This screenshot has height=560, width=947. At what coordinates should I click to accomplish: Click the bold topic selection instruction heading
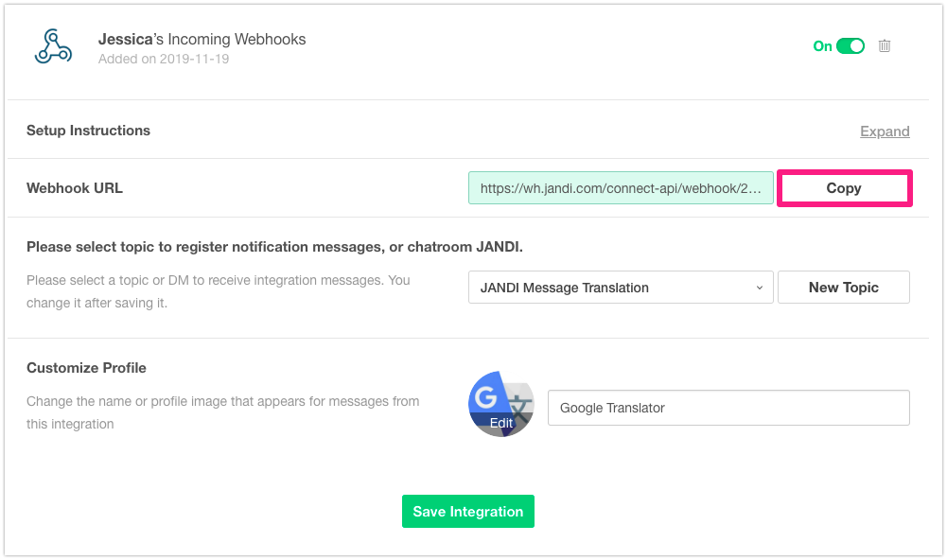click(x=274, y=247)
